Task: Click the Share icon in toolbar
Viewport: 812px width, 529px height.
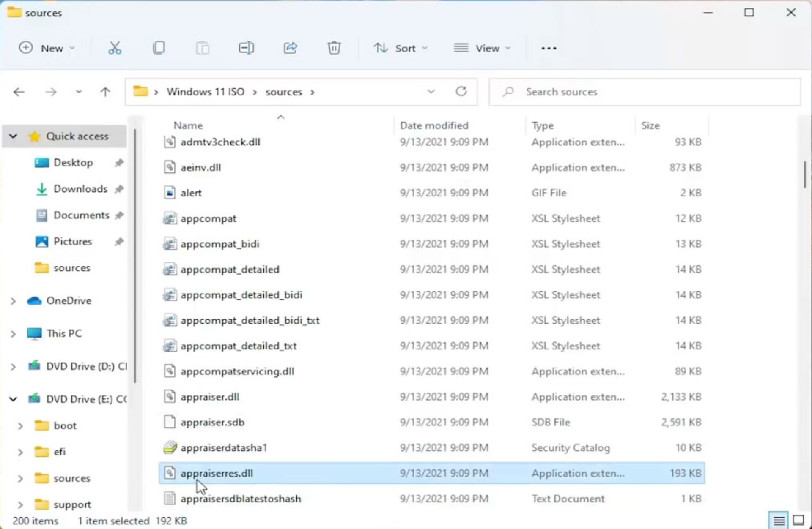Action: [x=290, y=48]
